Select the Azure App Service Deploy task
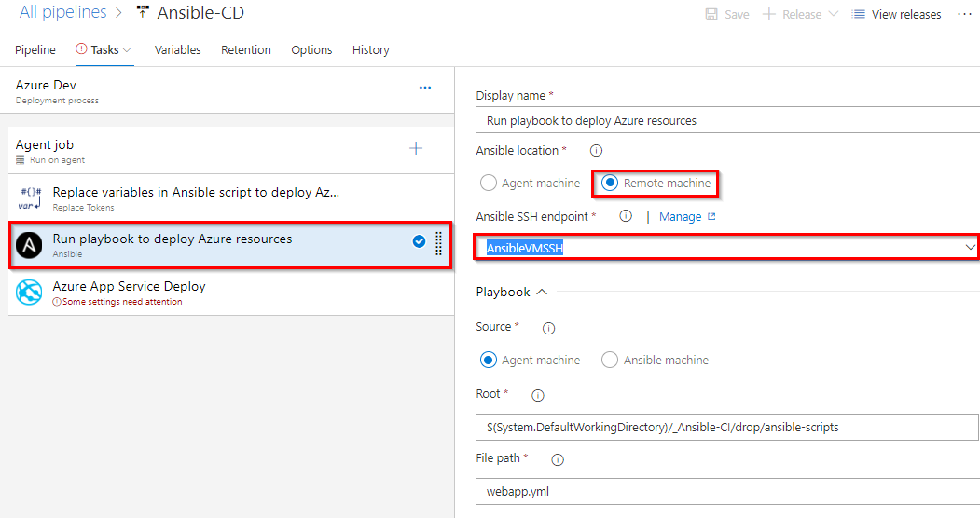 [x=231, y=293]
